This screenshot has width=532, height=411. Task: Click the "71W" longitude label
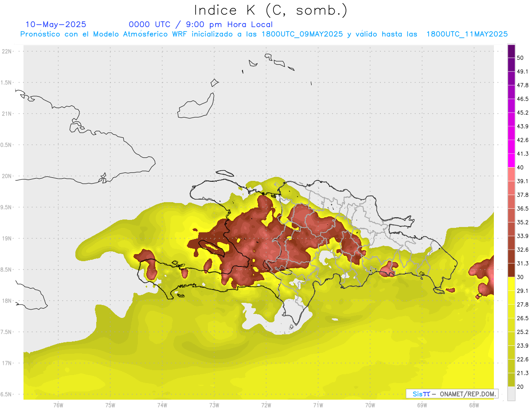[318, 405]
